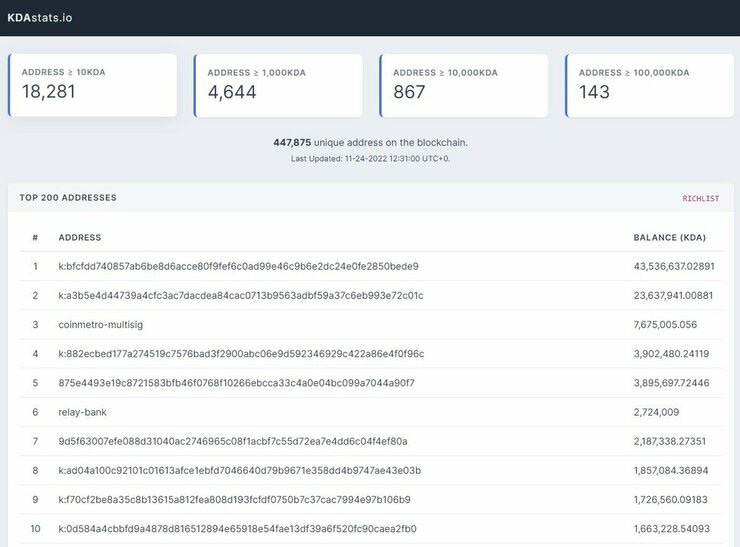Select the Address ≥ 10KDA card

[x=92, y=85]
